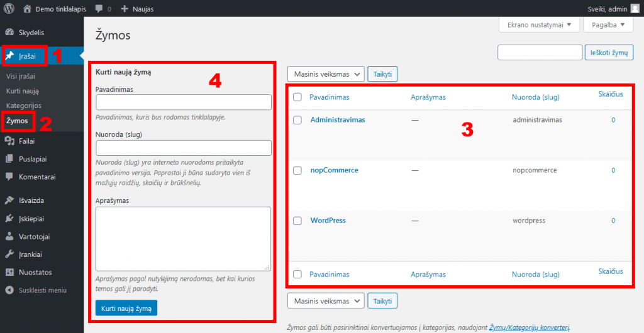Image resolution: width=644 pixels, height=333 pixels.
Task: Open post count 0 for Administravimas
Action: click(x=613, y=120)
